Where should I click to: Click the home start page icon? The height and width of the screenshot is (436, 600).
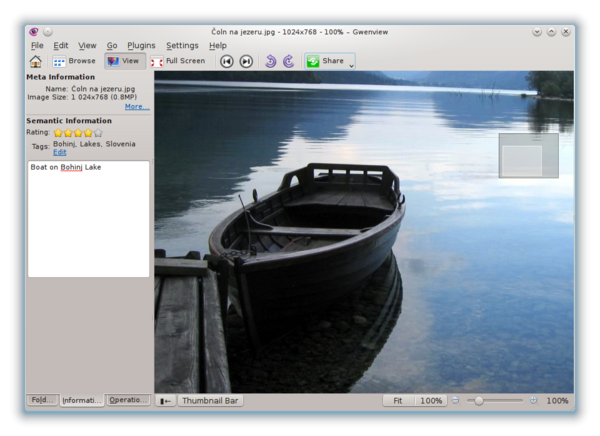36,61
